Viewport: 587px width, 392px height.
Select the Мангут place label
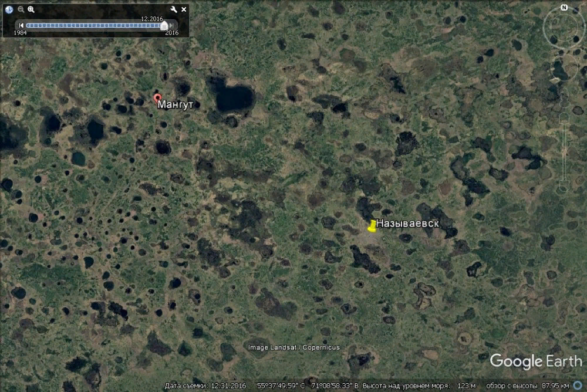(175, 104)
